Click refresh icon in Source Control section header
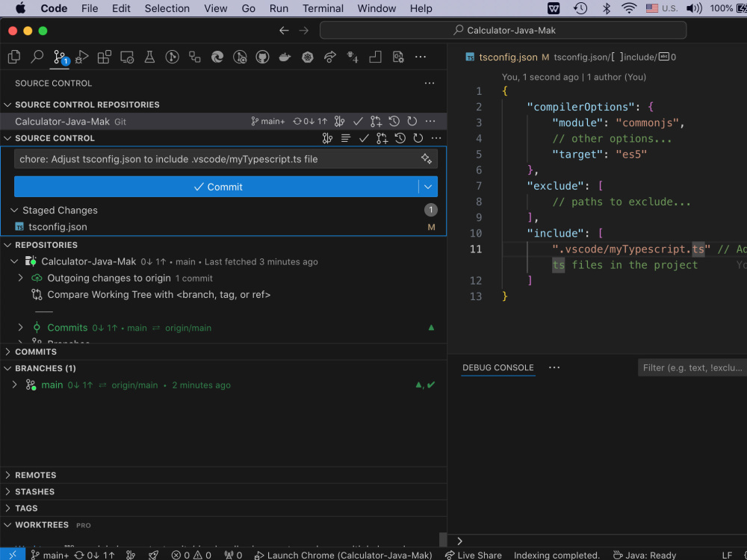Viewport: 747px width, 560px height. [x=418, y=138]
